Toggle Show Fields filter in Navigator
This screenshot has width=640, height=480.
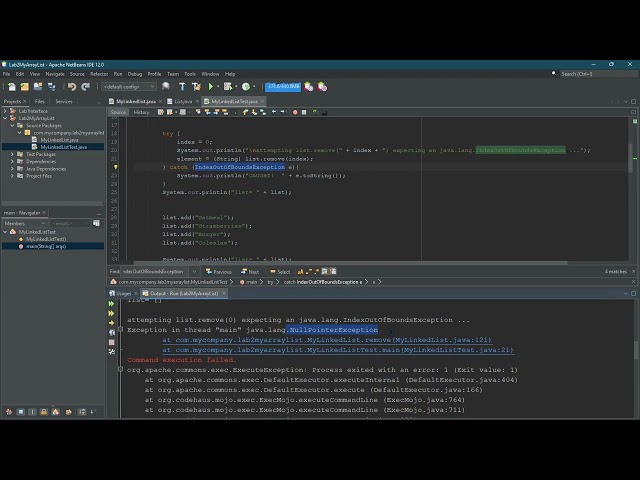[21, 412]
